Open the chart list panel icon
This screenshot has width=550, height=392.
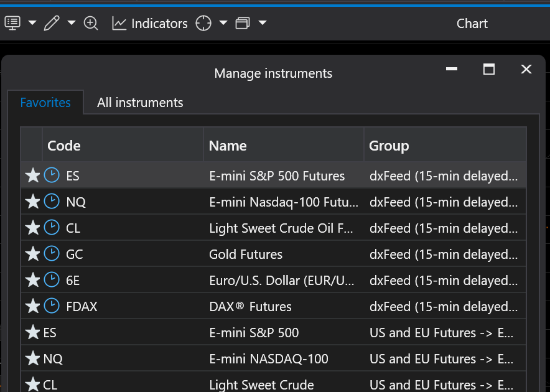click(12, 23)
